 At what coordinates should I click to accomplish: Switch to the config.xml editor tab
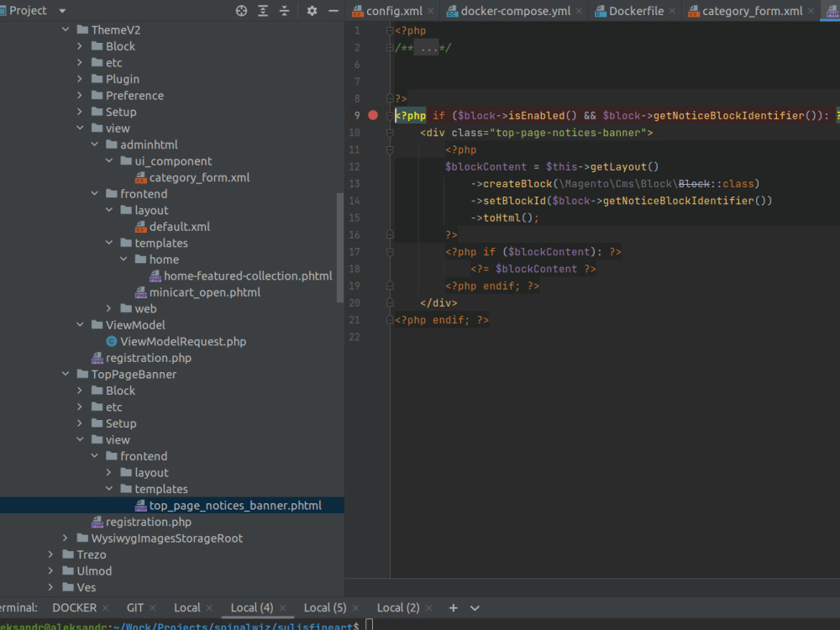tap(394, 11)
